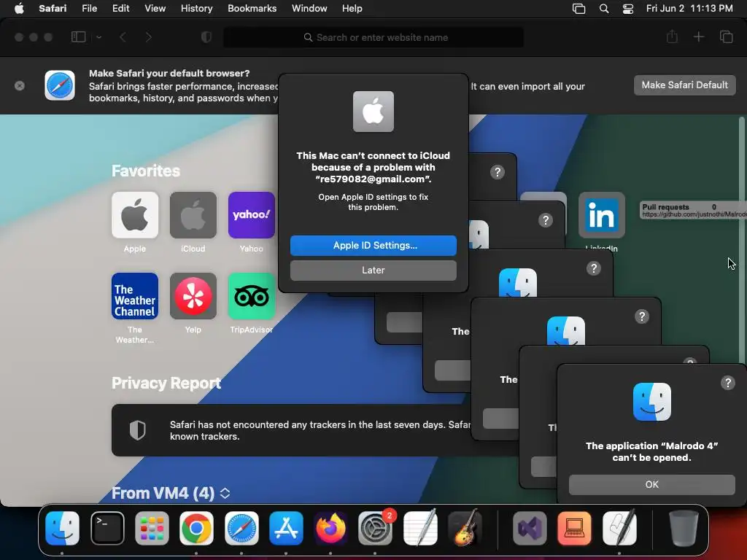Show the tab overview icon
Image resolution: width=747 pixels, height=560 pixels.
[726, 36]
